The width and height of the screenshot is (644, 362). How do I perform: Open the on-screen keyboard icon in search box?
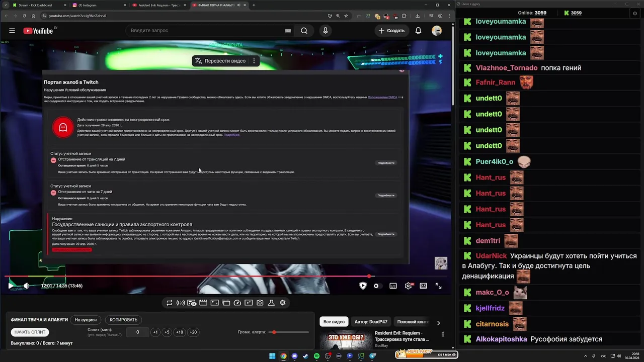288,31
